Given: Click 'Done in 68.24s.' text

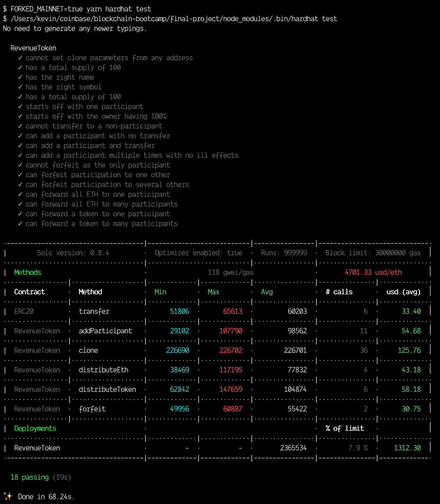Looking at the screenshot, I should pos(46,497).
